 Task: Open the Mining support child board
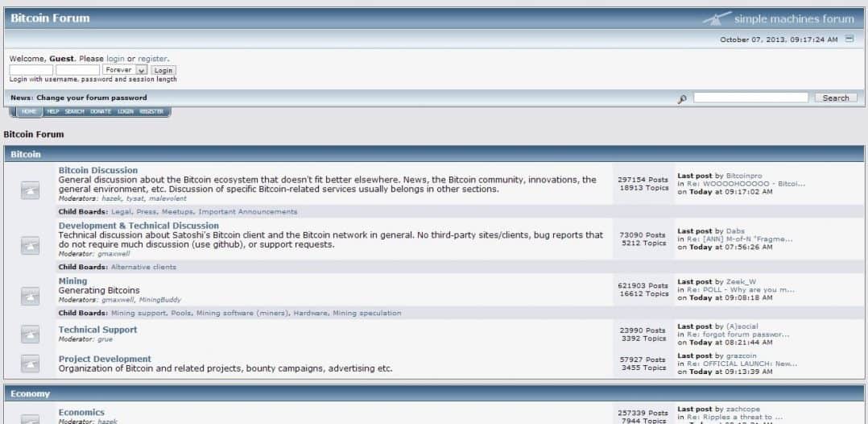tap(138, 313)
